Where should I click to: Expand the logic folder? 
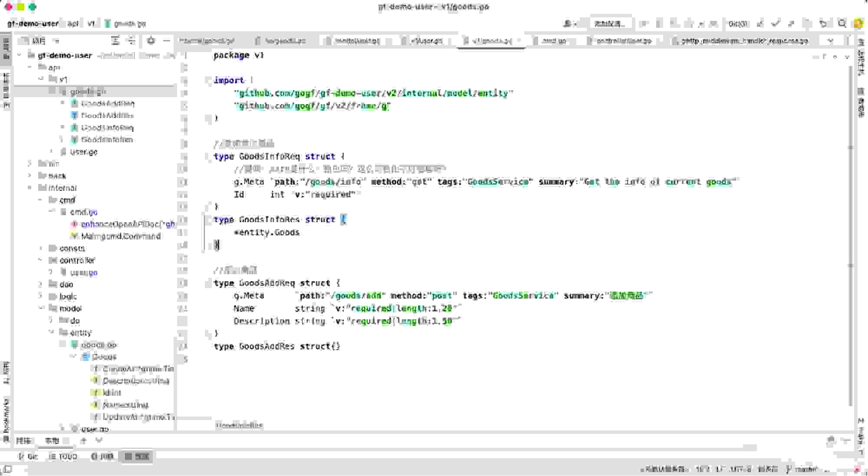click(41, 296)
